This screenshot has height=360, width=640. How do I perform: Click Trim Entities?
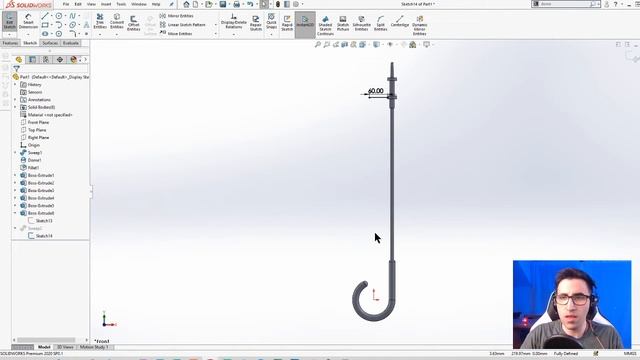click(100, 21)
